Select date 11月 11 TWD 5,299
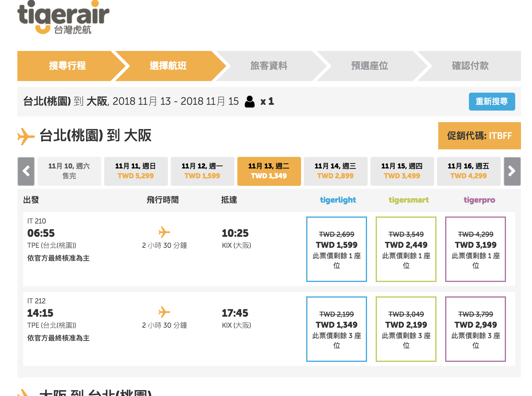Image resolution: width=532 pixels, height=396 pixels. [x=136, y=171]
